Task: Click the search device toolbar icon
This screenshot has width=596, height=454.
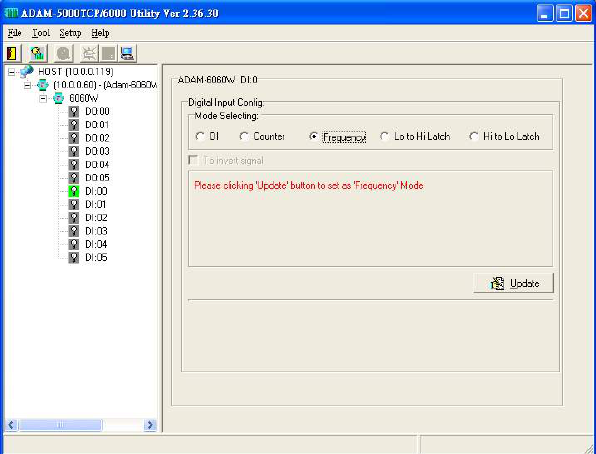Action: 37,53
